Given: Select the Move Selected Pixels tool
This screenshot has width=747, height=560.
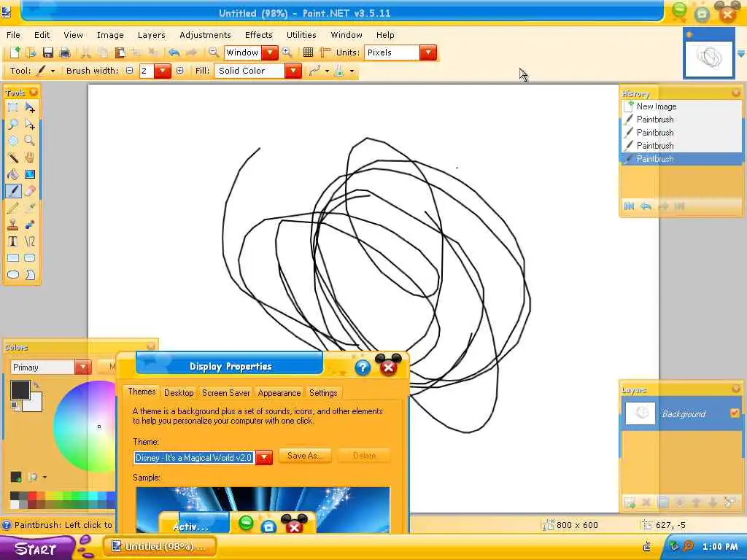Looking at the screenshot, I should pos(30,108).
